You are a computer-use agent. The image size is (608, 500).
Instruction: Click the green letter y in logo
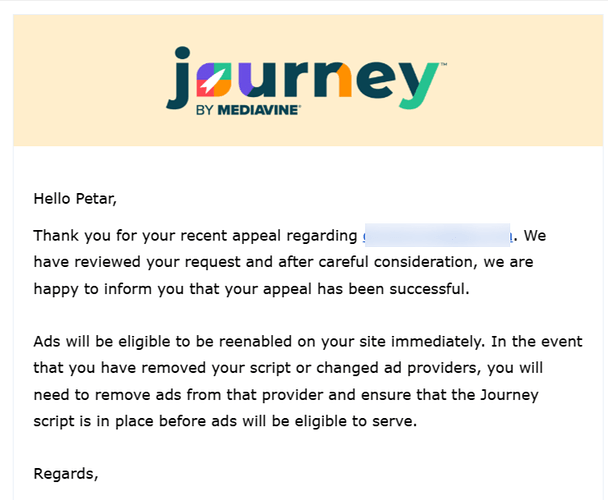click(419, 85)
